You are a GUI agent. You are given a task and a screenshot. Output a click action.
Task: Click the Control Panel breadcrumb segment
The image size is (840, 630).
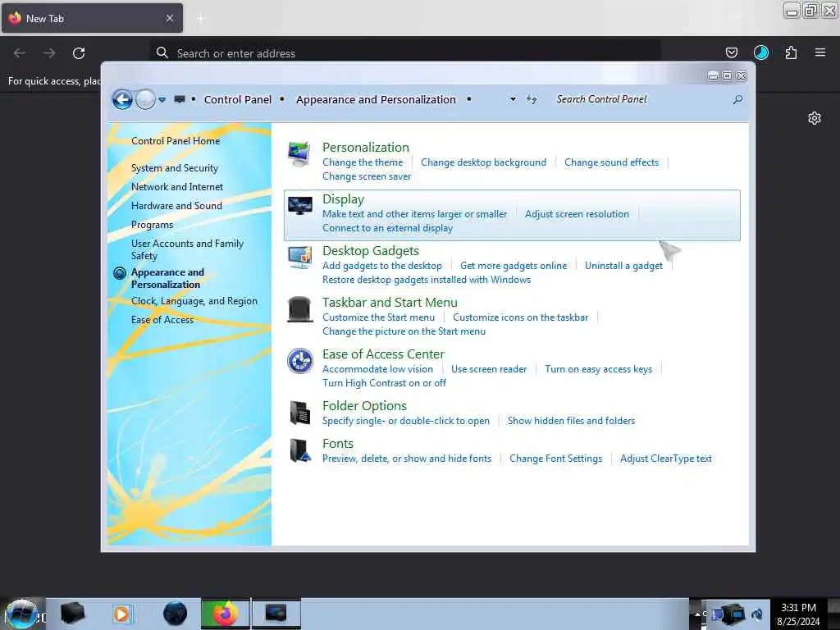pyautogui.click(x=238, y=99)
